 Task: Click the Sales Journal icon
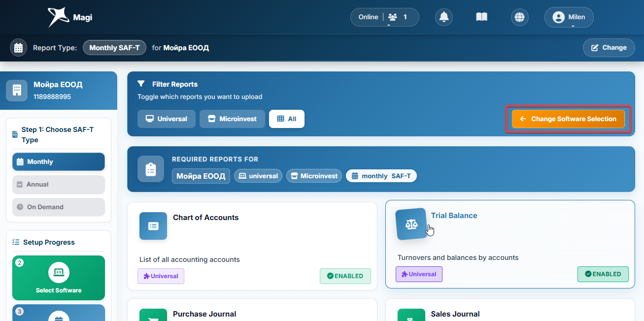point(411,315)
